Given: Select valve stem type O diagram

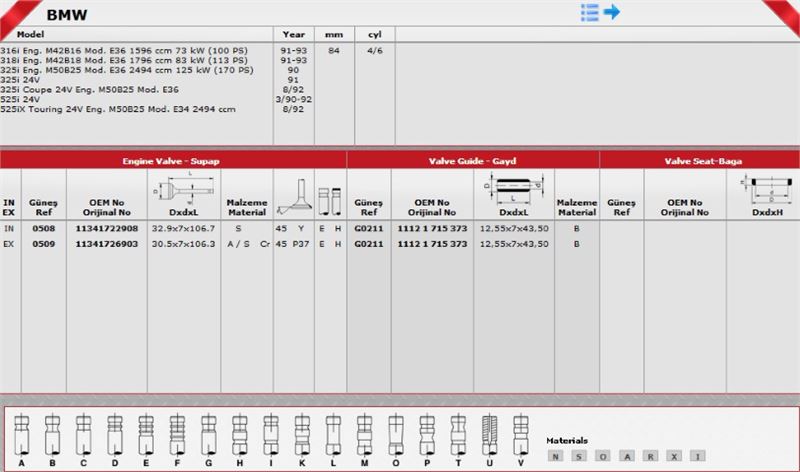Looking at the screenshot, I should (396, 435).
